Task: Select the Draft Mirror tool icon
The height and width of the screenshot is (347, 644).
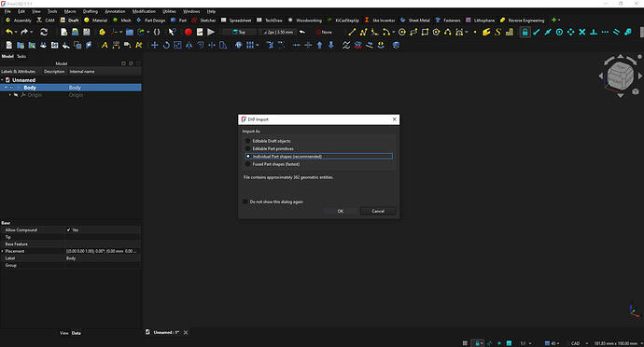Action: point(189,45)
